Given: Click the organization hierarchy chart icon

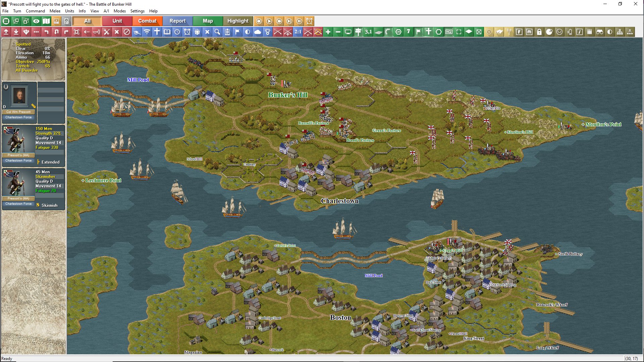Looking at the screenshot, I should point(620,32).
